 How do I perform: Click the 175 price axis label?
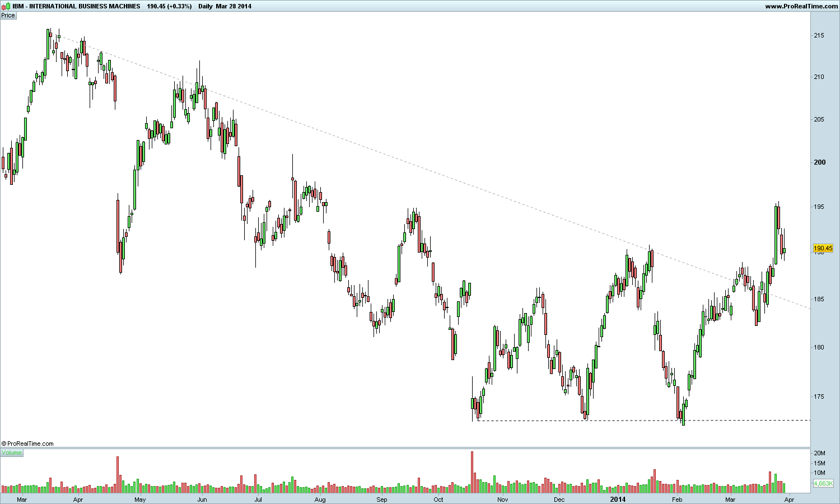[819, 396]
